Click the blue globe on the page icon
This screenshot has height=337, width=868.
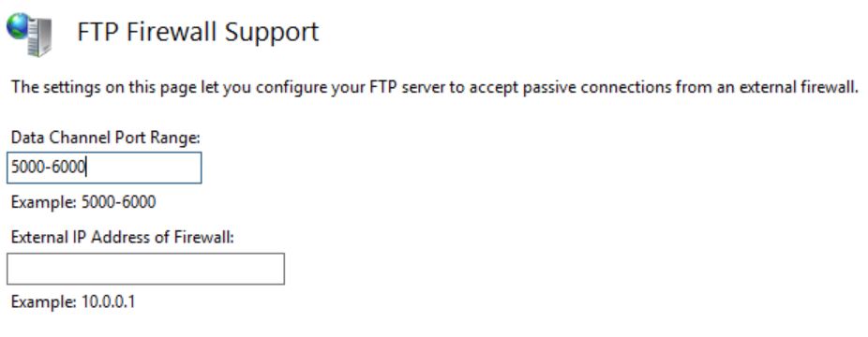click(x=18, y=26)
